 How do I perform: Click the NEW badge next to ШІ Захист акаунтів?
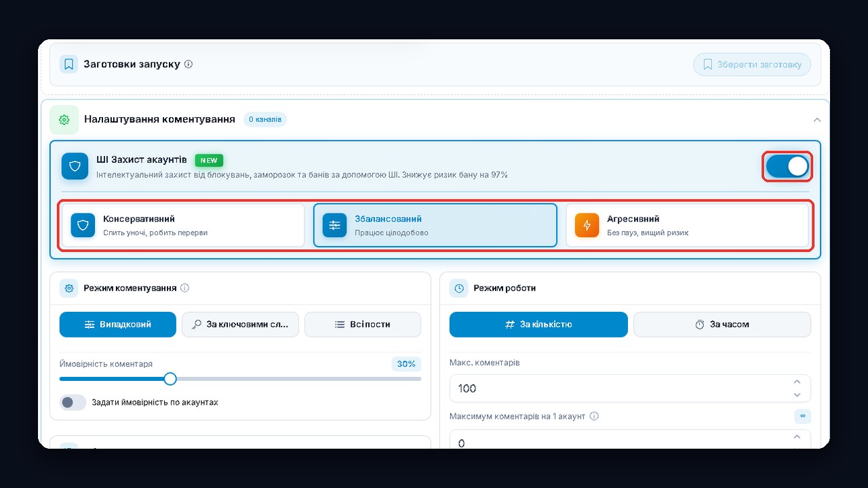pos(209,160)
